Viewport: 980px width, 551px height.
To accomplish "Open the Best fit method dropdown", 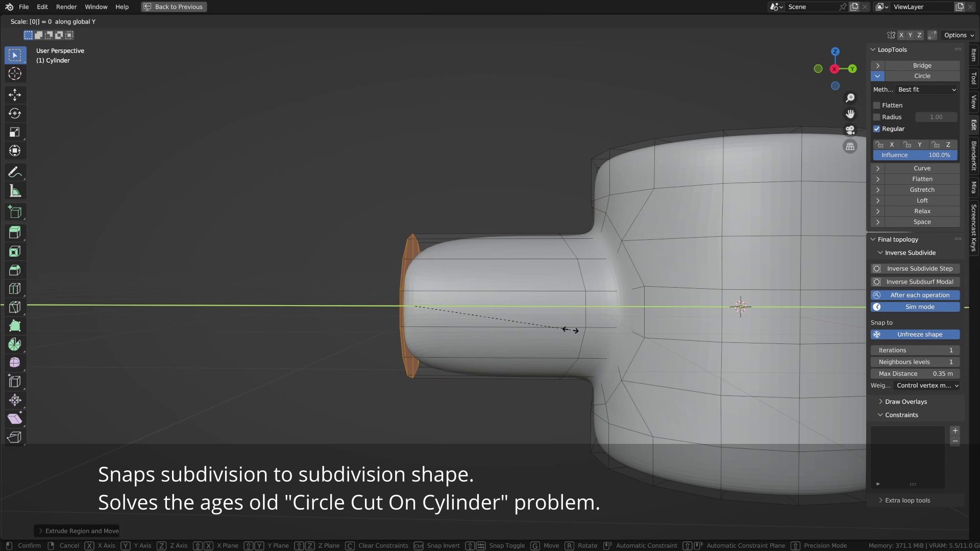I will coord(926,89).
